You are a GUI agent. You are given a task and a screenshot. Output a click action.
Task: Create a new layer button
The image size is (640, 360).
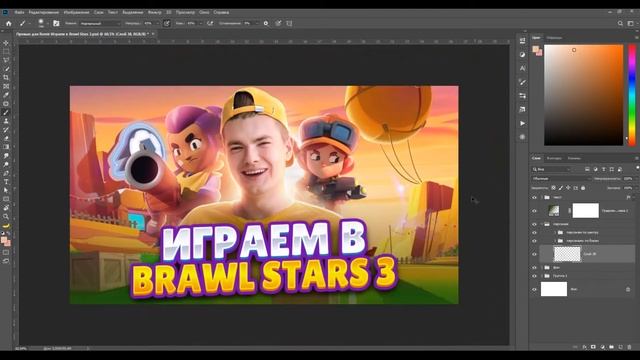(x=620, y=347)
